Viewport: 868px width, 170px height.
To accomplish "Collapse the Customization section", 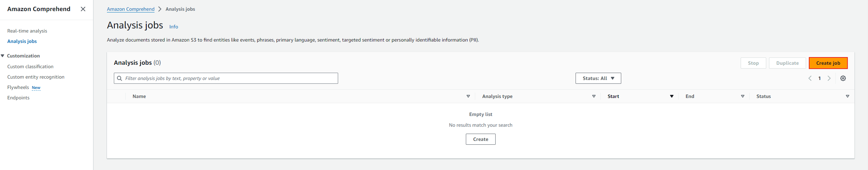I will coord(3,56).
